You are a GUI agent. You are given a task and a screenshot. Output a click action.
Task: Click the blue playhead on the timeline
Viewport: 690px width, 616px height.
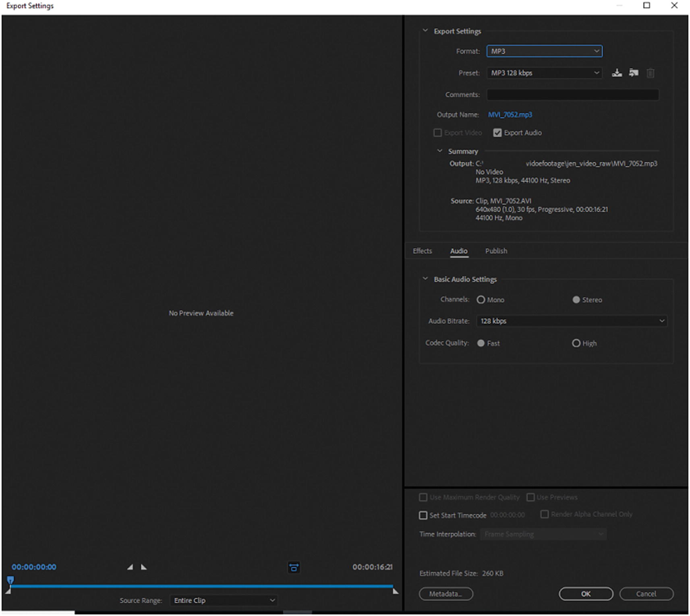click(10, 580)
